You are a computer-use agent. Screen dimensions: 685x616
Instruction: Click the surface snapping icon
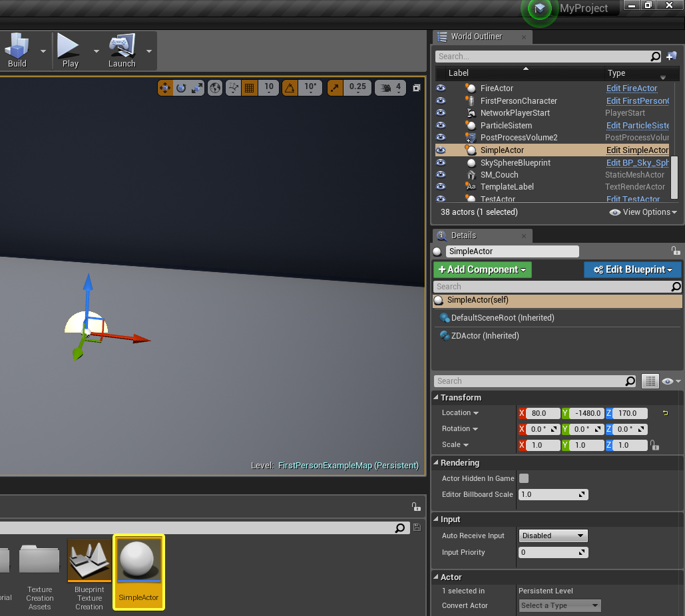click(233, 87)
